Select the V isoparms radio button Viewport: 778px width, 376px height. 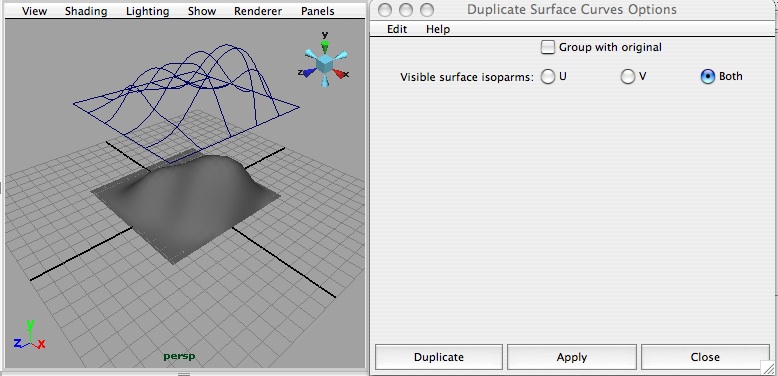[628, 76]
